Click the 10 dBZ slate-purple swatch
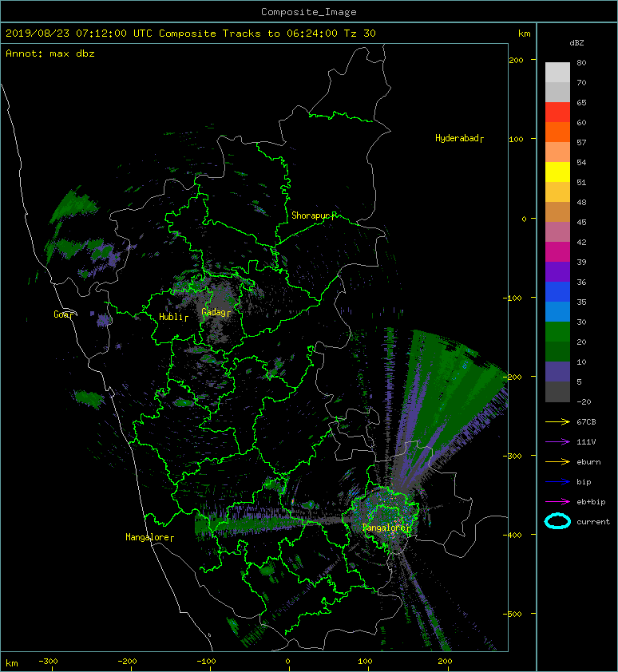 tap(557, 372)
